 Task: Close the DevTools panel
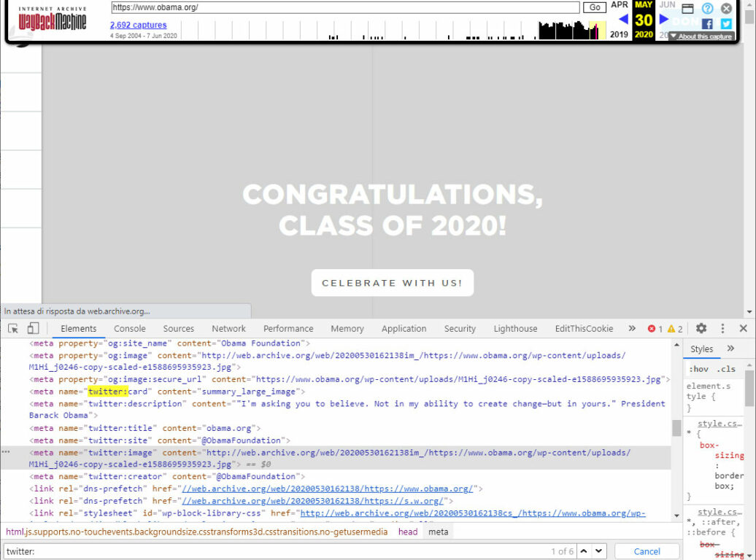744,328
